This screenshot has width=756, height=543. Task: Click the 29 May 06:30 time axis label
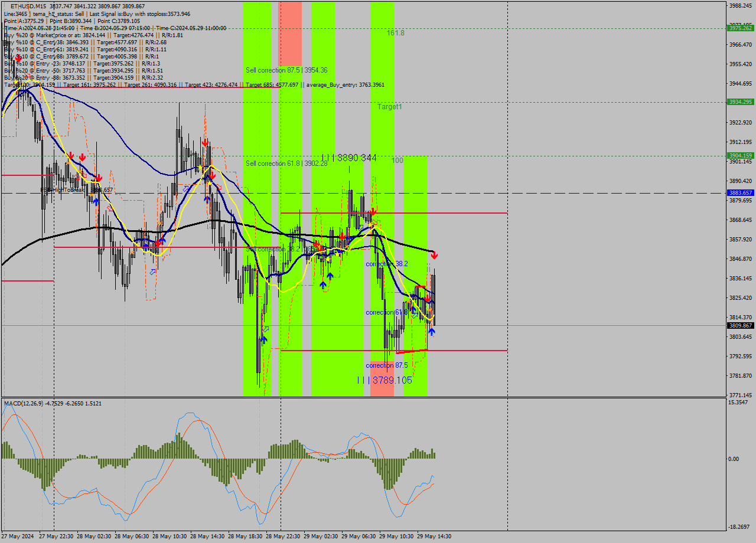359,537
